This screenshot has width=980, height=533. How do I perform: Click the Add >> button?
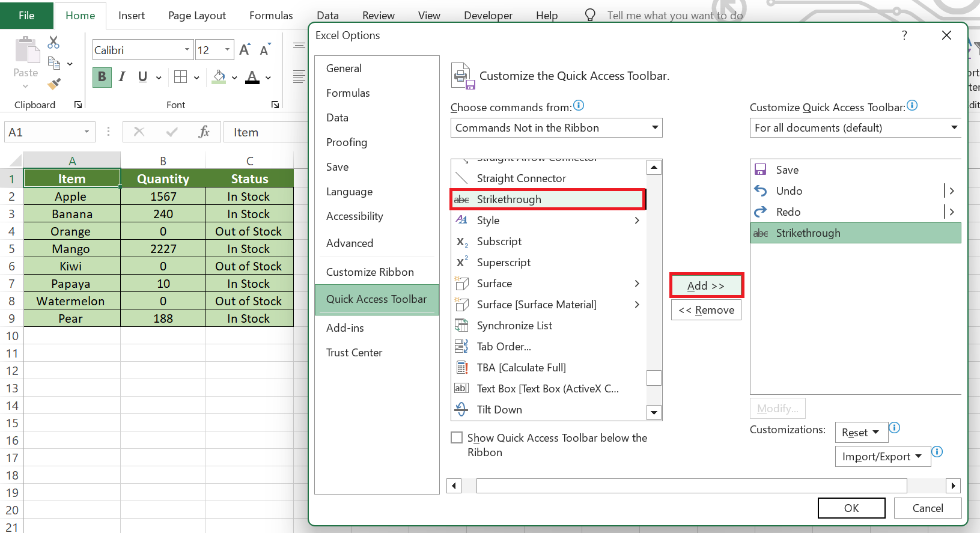tap(707, 285)
